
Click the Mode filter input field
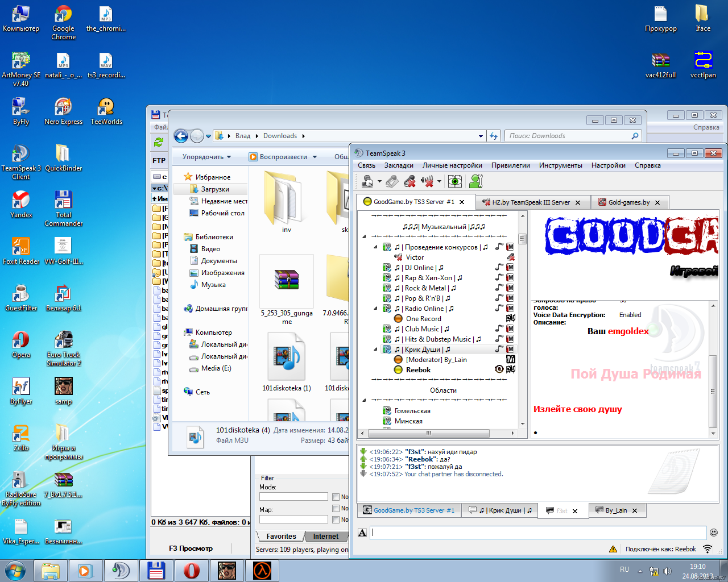[x=293, y=497]
